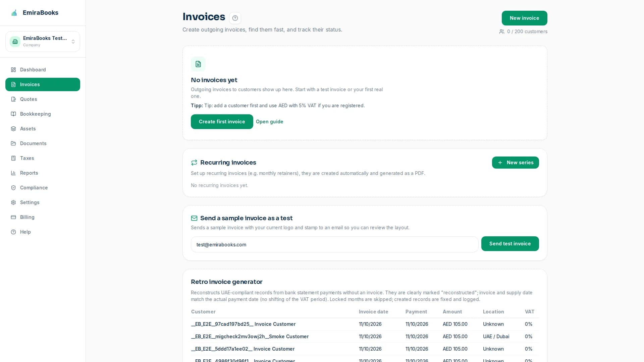
Task: Open Reports from the sidebar
Action: (43, 173)
